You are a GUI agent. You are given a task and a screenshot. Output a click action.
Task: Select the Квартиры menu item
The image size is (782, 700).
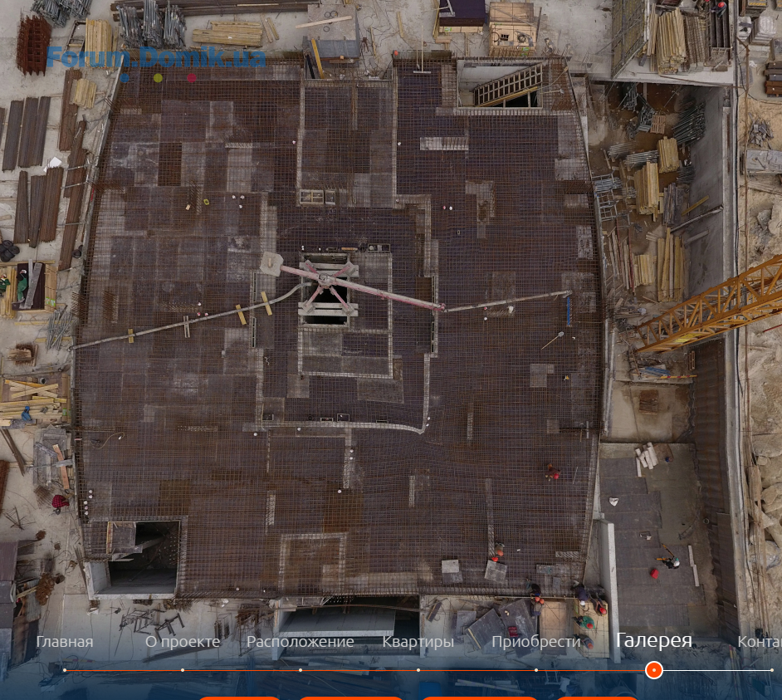(418, 642)
